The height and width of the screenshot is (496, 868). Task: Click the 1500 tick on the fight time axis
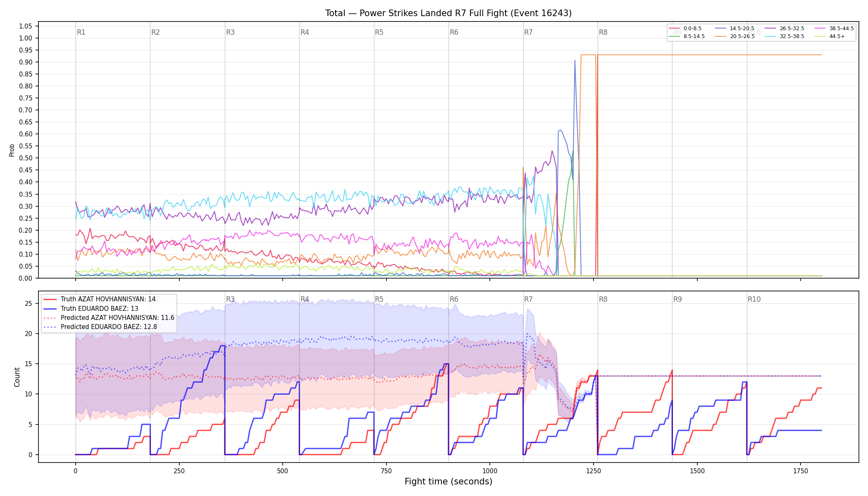pyautogui.click(x=697, y=471)
